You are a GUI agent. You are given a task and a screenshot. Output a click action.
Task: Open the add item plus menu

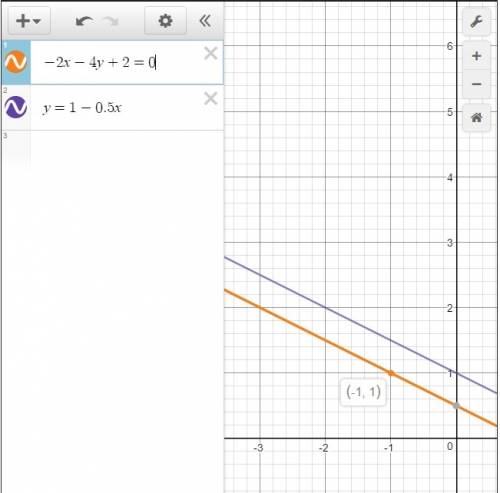(x=29, y=21)
